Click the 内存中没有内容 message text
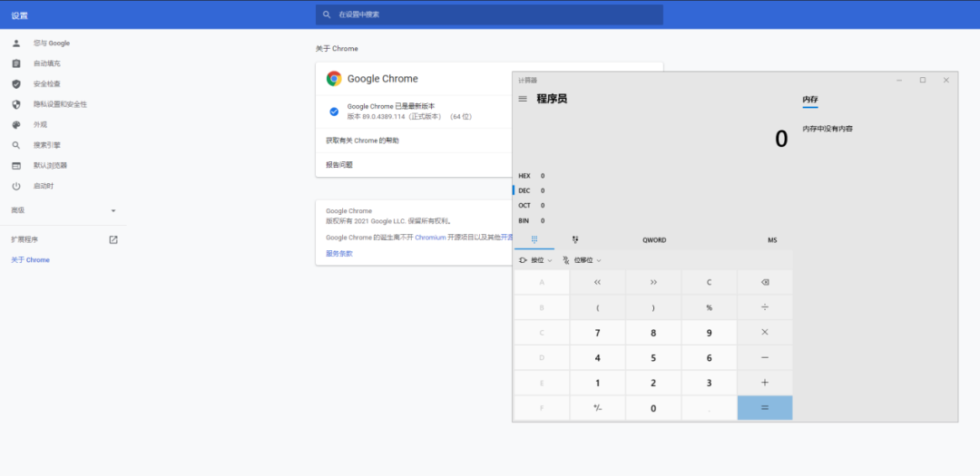Viewport: 980px width, 476px height. [x=828, y=129]
